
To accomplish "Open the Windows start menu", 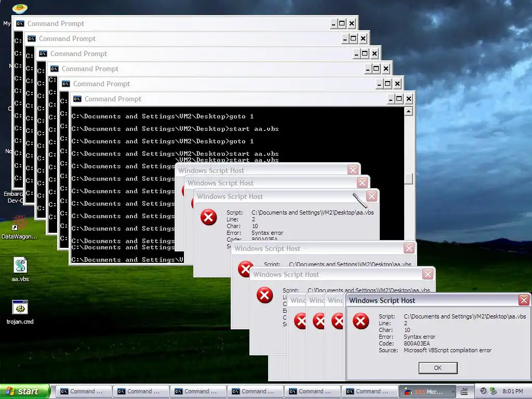I will pos(25,391).
